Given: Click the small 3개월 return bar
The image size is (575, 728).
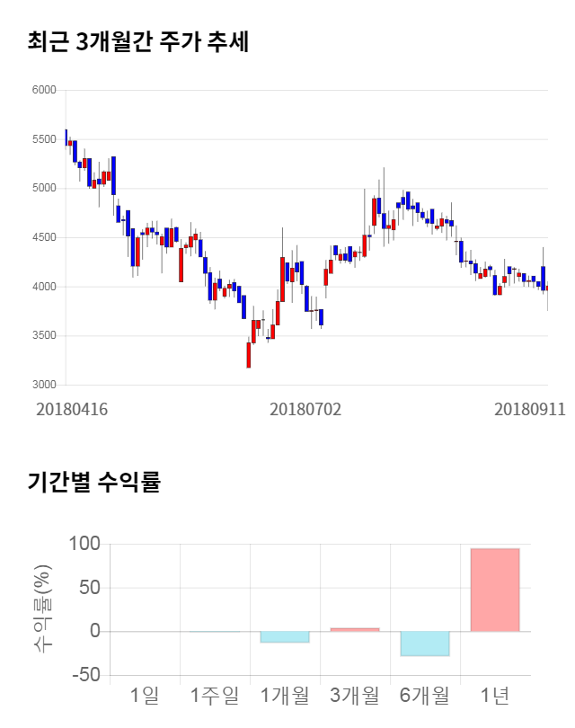Looking at the screenshot, I should tap(355, 629).
